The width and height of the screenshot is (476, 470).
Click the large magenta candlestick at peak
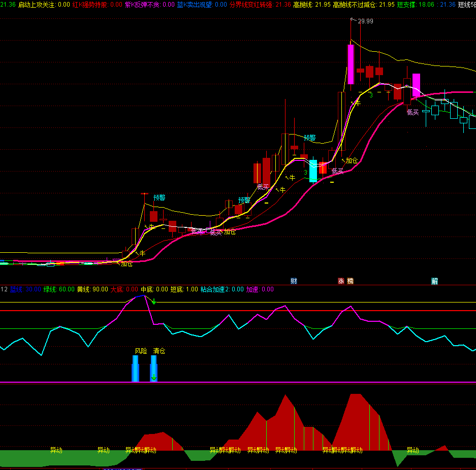pyautogui.click(x=351, y=64)
